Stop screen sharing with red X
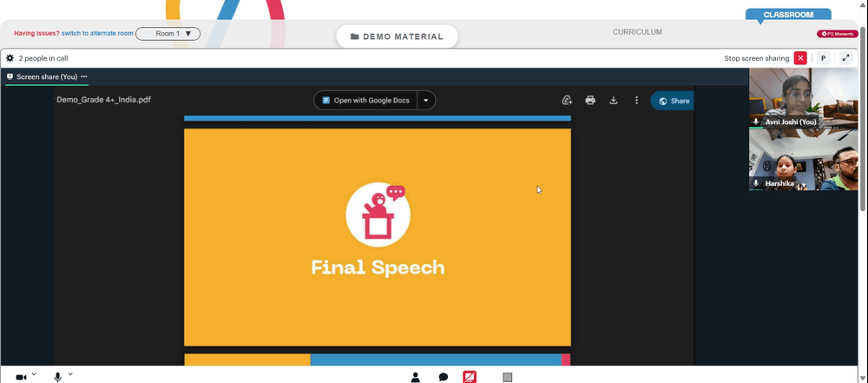 pyautogui.click(x=800, y=58)
